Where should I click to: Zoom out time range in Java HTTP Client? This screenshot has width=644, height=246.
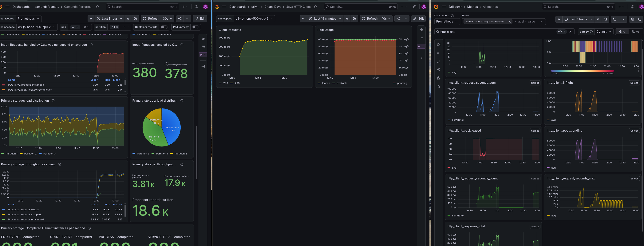point(354,18)
